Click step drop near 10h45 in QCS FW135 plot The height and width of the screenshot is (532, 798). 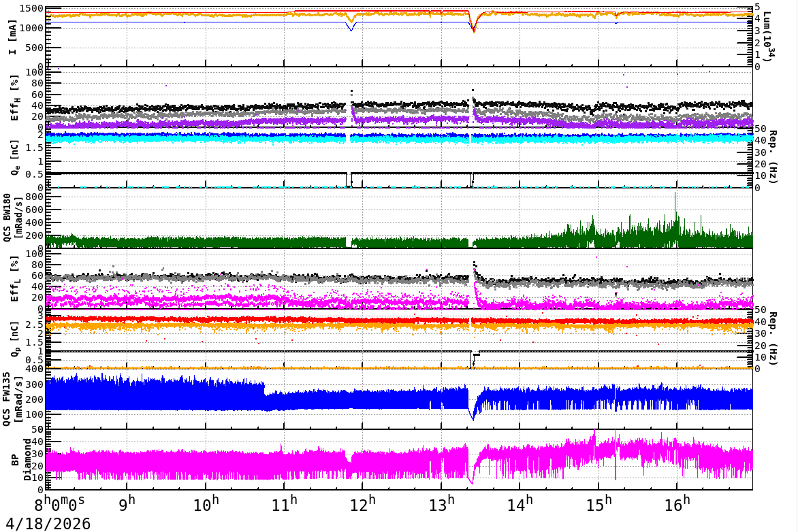[x=264, y=389]
